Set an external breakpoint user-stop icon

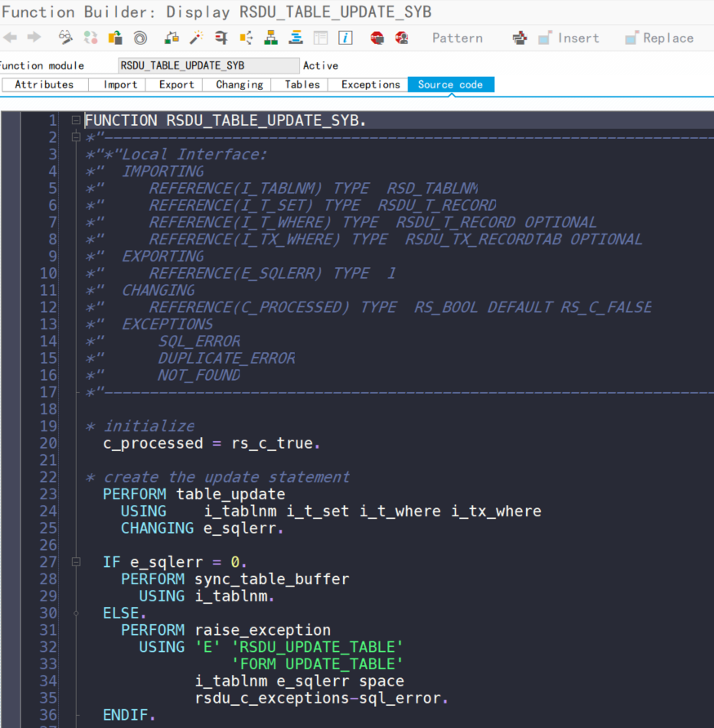(x=402, y=38)
